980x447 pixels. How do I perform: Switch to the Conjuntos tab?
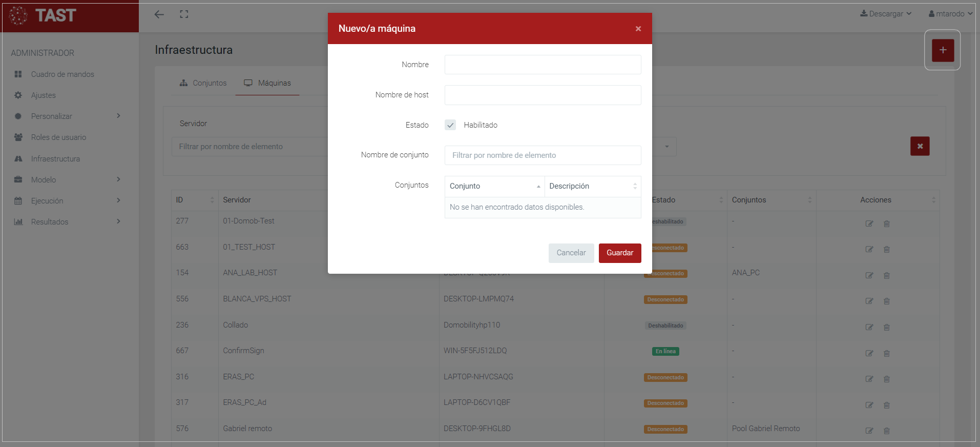coord(203,83)
